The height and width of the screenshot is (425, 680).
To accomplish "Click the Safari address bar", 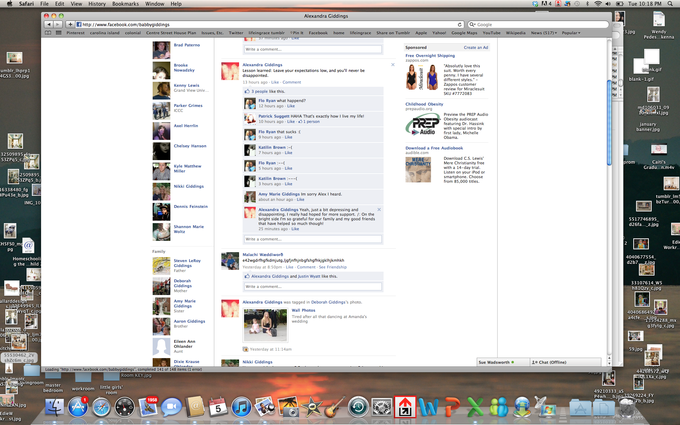I will (x=269, y=25).
